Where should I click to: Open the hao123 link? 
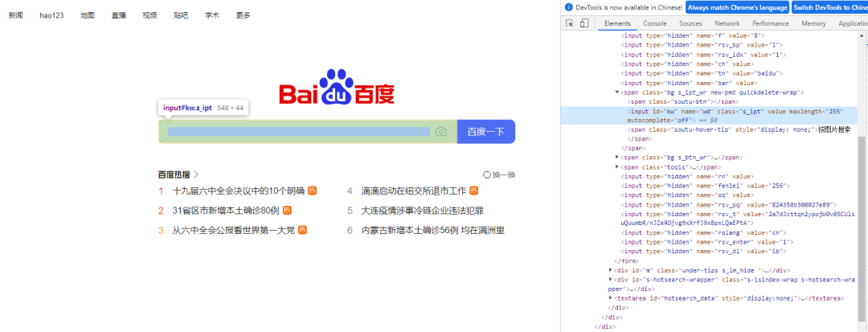pyautogui.click(x=51, y=15)
